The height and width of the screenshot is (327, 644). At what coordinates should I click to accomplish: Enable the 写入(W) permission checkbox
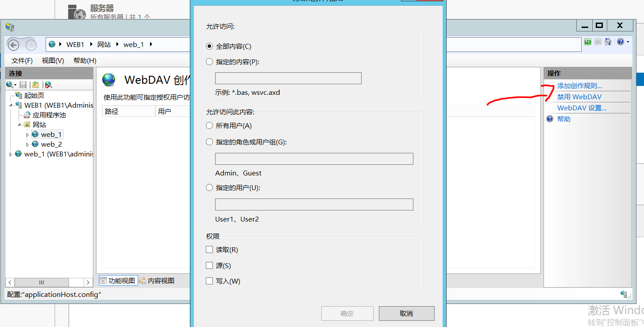pos(209,281)
